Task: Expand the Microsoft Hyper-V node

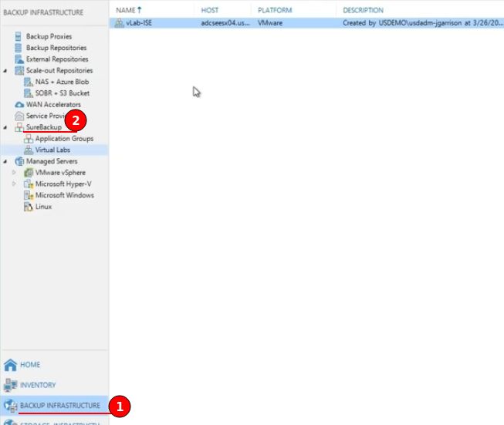Action: click(14, 184)
